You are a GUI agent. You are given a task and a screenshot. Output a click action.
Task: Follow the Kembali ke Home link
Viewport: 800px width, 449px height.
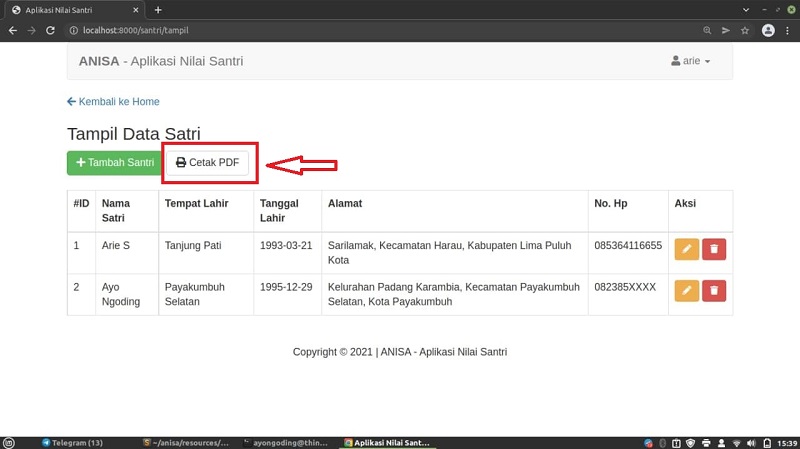pyautogui.click(x=113, y=102)
